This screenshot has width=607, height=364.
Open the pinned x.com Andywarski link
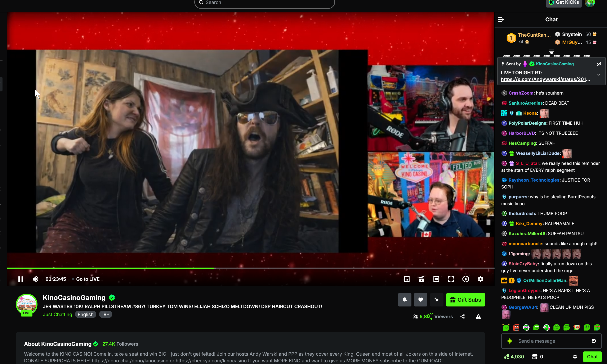point(545,79)
